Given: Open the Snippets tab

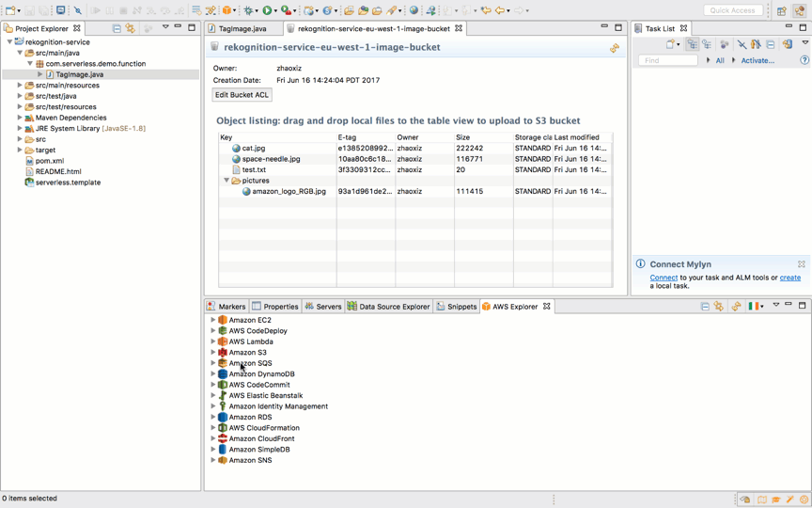Looking at the screenshot, I should (456, 307).
